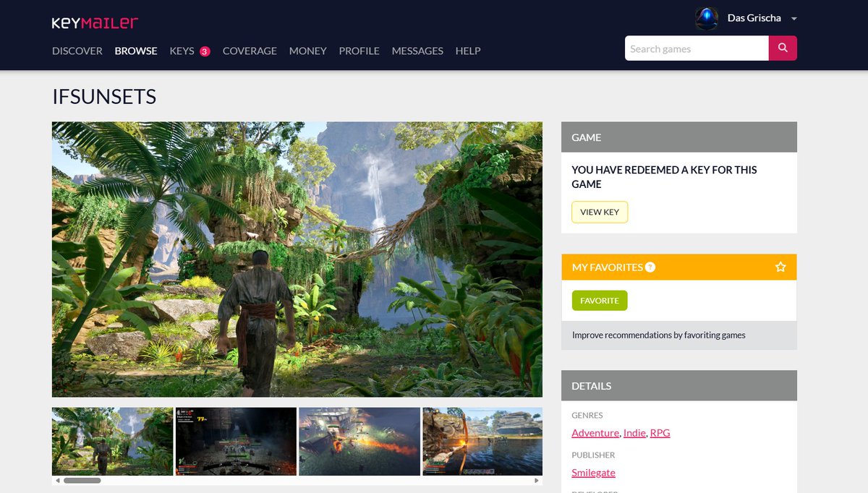Select the archery by the water thumbnail
The image size is (868, 493).
coord(482,441)
